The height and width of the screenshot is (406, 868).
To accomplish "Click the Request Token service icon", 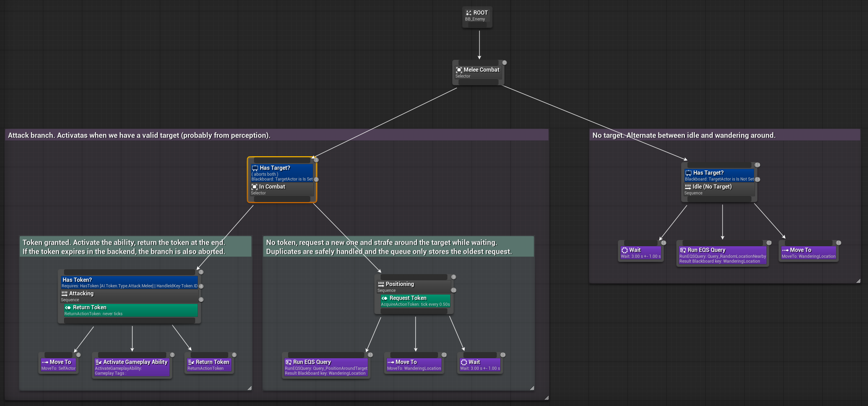I will point(384,298).
